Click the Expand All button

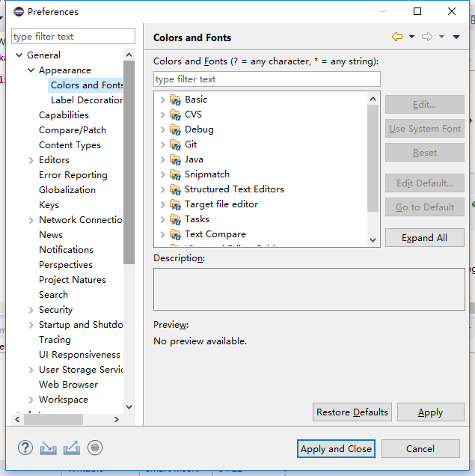tap(425, 238)
